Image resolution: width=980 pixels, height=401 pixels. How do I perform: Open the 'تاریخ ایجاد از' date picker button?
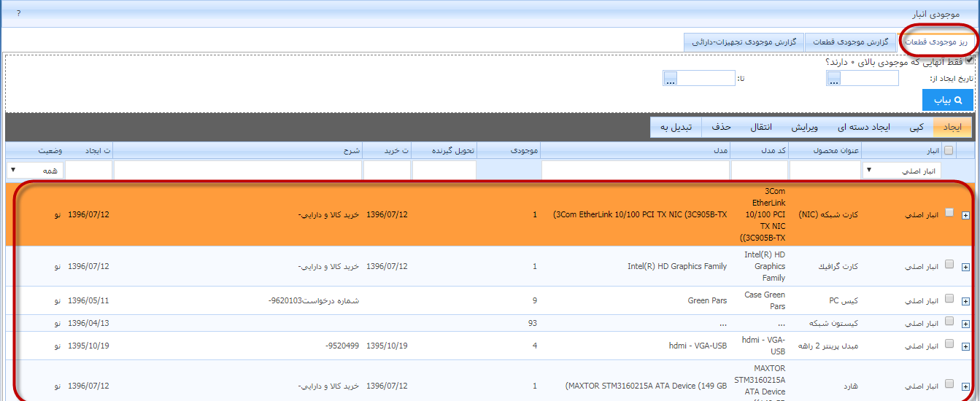point(834,79)
